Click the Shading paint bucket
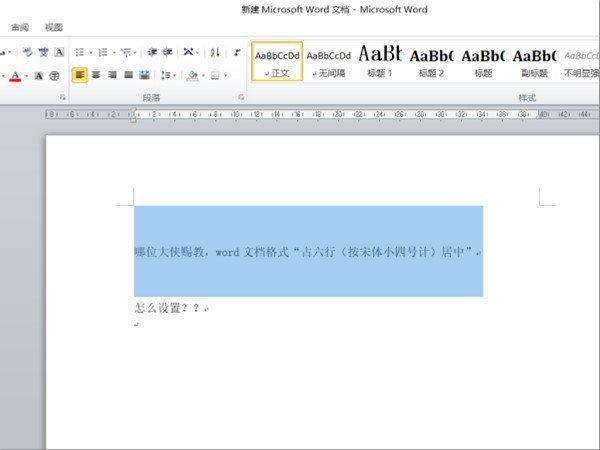The image size is (600, 450). (192, 76)
